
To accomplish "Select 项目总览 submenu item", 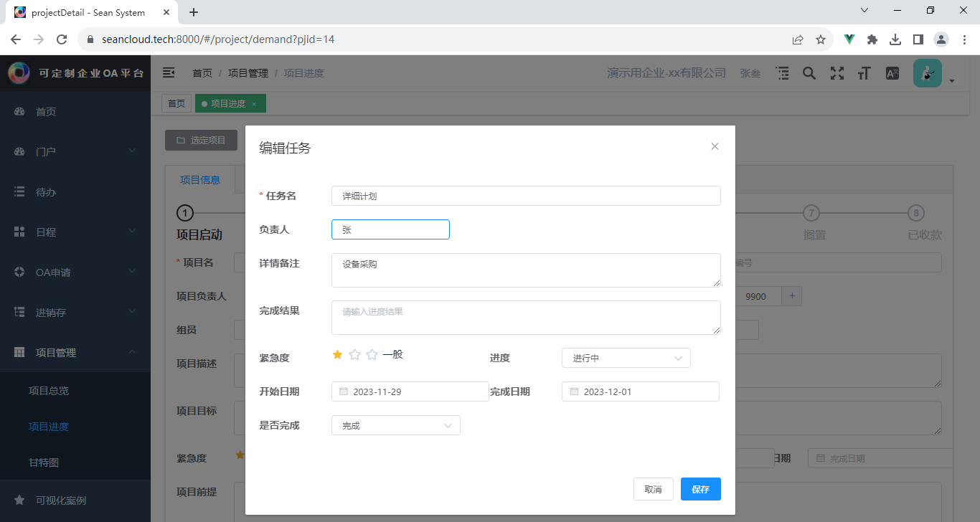I will [75, 390].
